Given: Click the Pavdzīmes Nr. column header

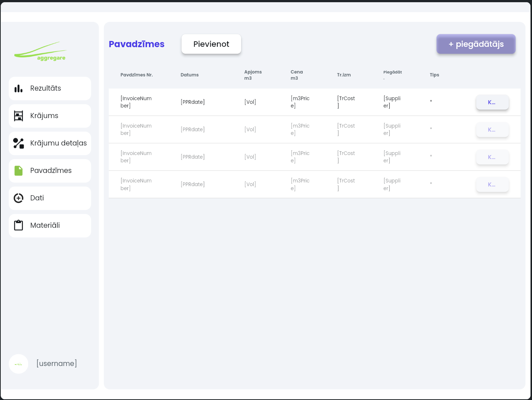Looking at the screenshot, I should click(x=136, y=75).
